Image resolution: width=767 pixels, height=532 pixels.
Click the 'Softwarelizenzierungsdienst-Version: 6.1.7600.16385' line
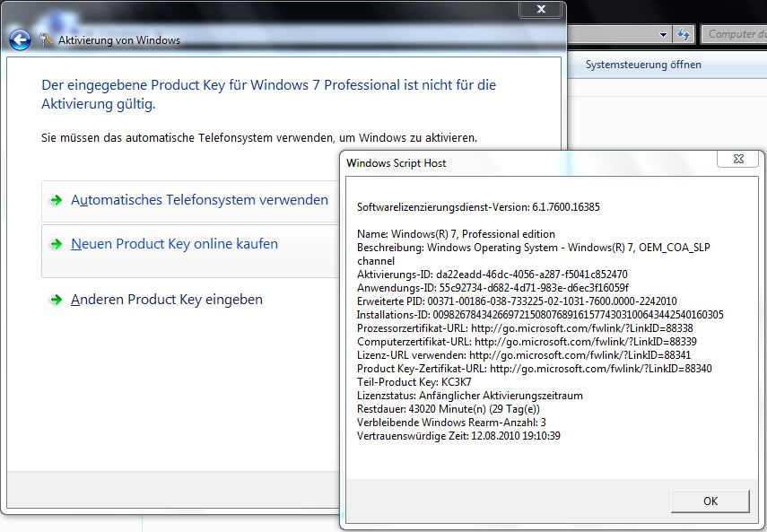pyautogui.click(x=478, y=207)
